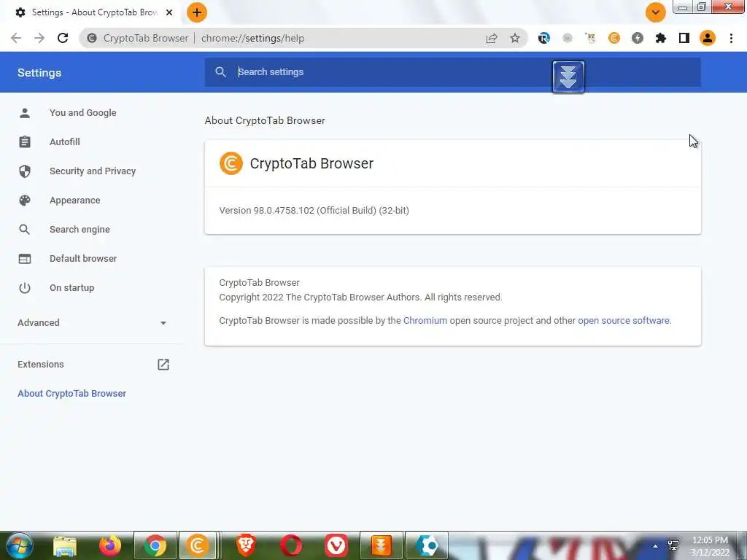Switch to CryptoTab in the taskbar
This screenshot has width=747, height=560.
(198, 545)
